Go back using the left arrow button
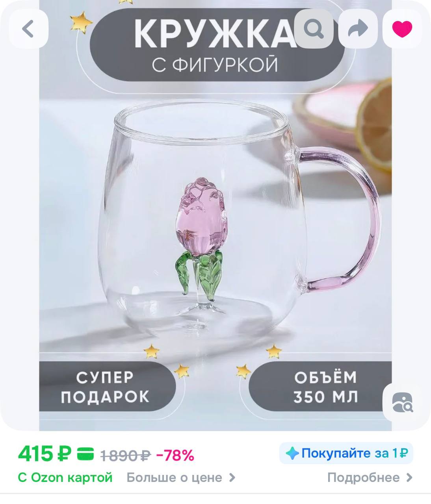 click(28, 29)
